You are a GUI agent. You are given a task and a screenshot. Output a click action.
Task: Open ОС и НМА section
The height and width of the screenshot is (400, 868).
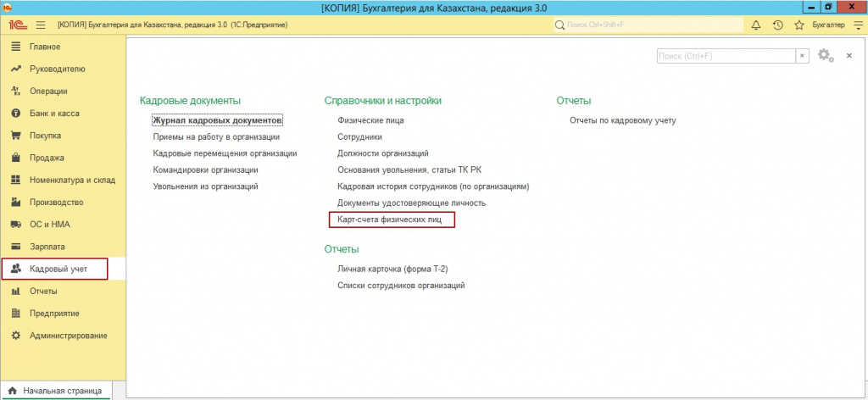click(x=63, y=225)
